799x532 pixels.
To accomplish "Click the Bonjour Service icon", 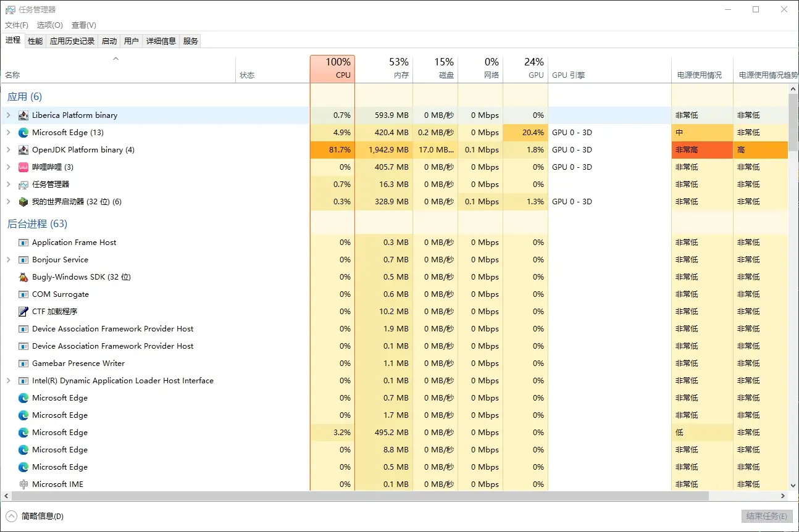I will point(23,260).
